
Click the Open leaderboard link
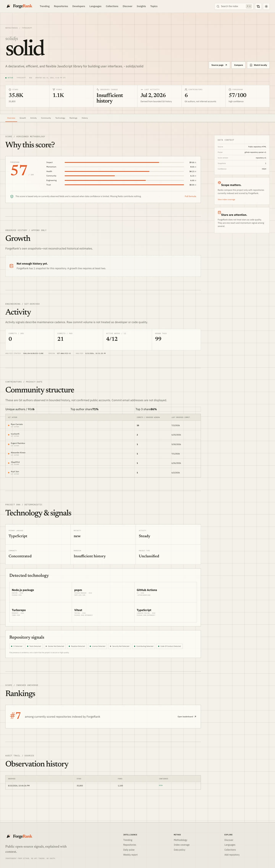187,717
